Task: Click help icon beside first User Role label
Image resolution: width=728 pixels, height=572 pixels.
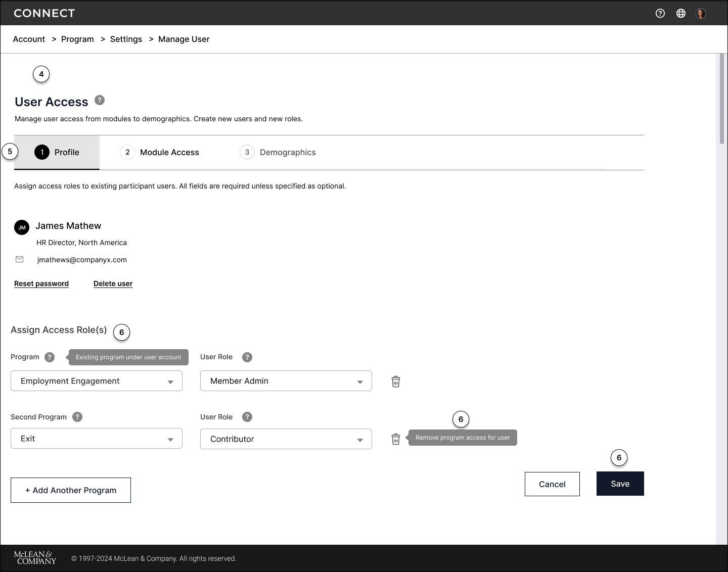Action: pyautogui.click(x=247, y=357)
